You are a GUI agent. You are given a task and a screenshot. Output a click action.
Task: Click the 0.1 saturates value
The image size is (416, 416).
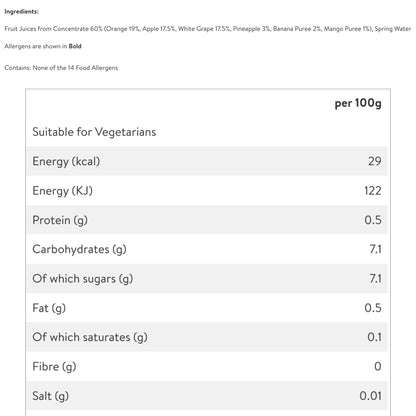coord(374,337)
